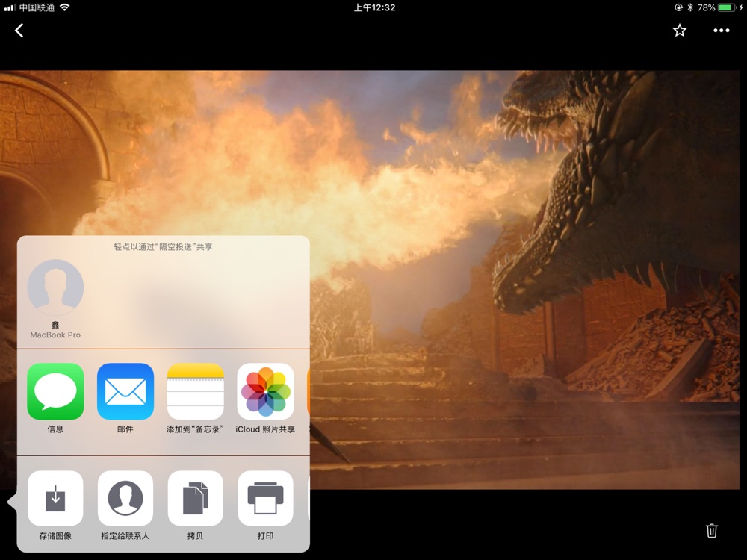The image size is (747, 560).
Task: Tap partially visible orange app icon
Action: click(308, 392)
